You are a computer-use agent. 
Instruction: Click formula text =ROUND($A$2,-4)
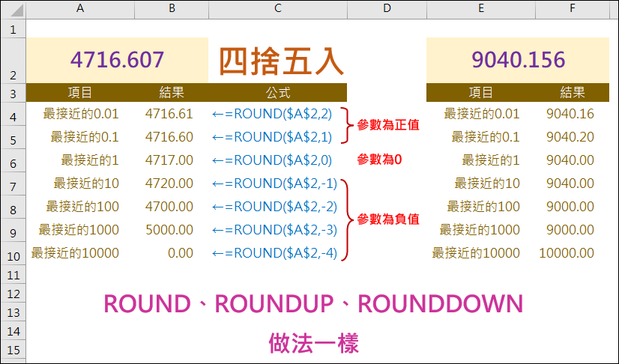(281, 254)
